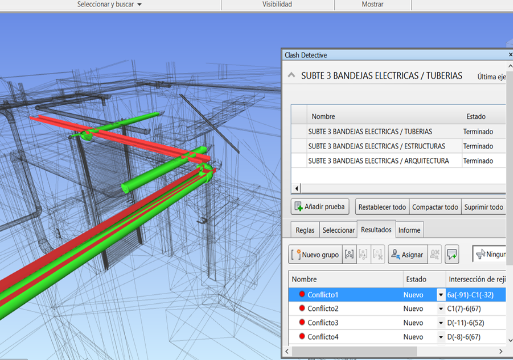Image resolution: width=513 pixels, height=360 pixels.
Task: Click Intersección de rejilla column header
Action: [476, 279]
